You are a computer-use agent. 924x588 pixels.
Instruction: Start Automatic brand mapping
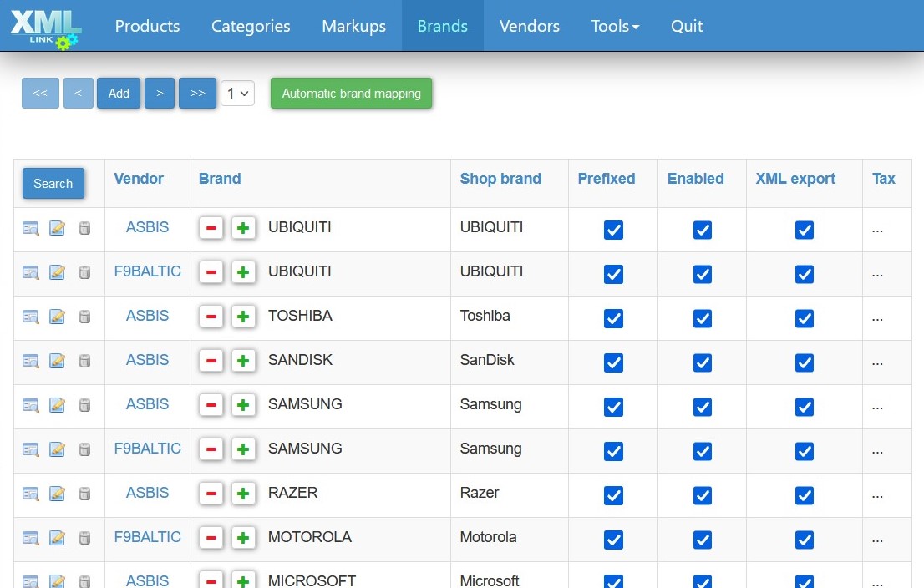[351, 93]
